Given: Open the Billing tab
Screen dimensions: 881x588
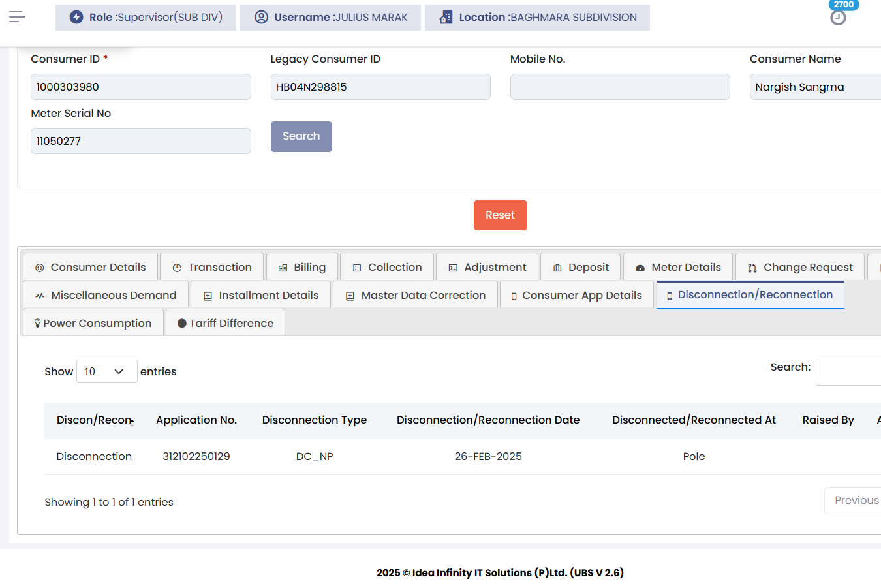Looking at the screenshot, I should coord(302,267).
